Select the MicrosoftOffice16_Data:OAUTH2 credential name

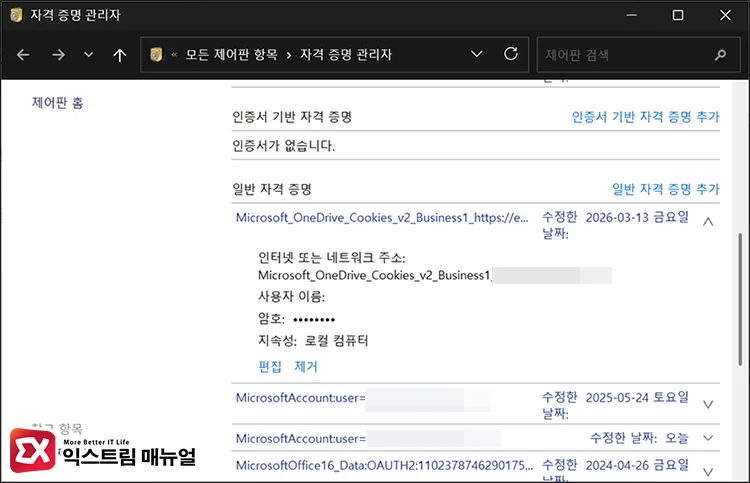(x=384, y=465)
